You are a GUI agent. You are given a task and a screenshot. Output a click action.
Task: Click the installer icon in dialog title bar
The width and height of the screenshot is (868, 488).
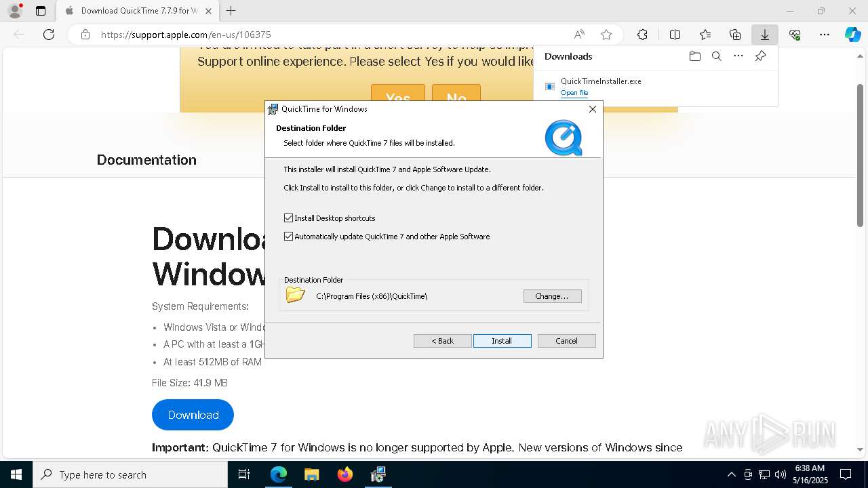click(273, 109)
